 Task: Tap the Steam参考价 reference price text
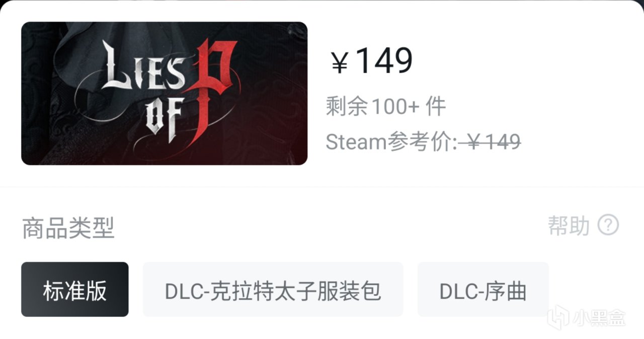tap(423, 142)
